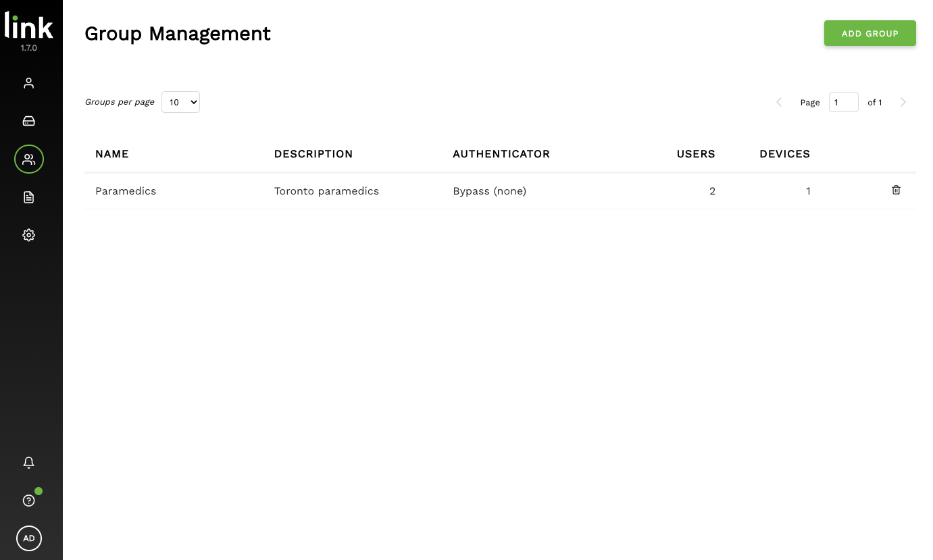
Task: Open notifications bell icon
Action: [28, 463]
